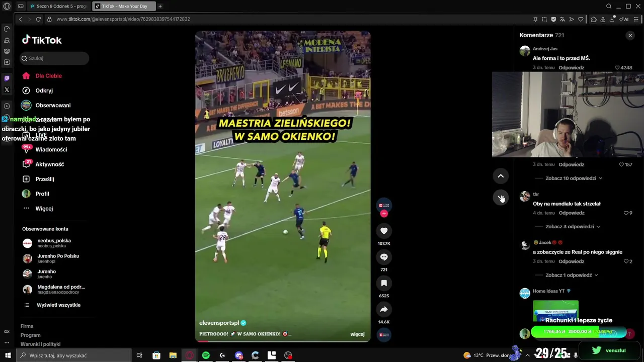Open browser downloads icon
Screen dimensions: 644x362
(x=612, y=19)
